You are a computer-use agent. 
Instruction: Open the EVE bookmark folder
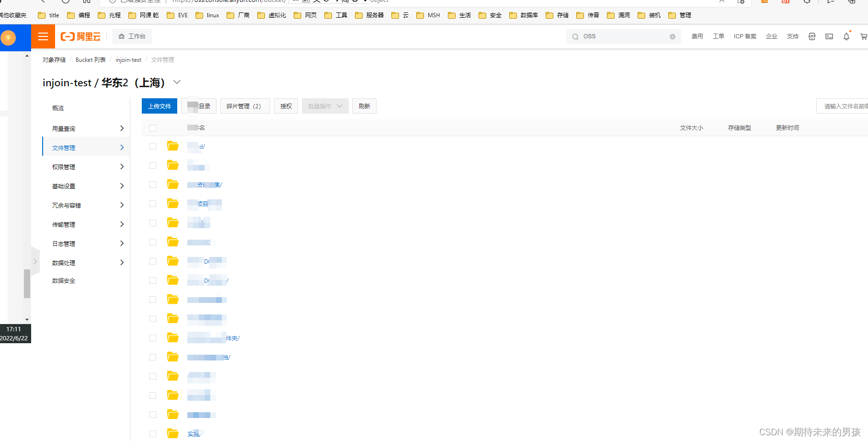177,15
